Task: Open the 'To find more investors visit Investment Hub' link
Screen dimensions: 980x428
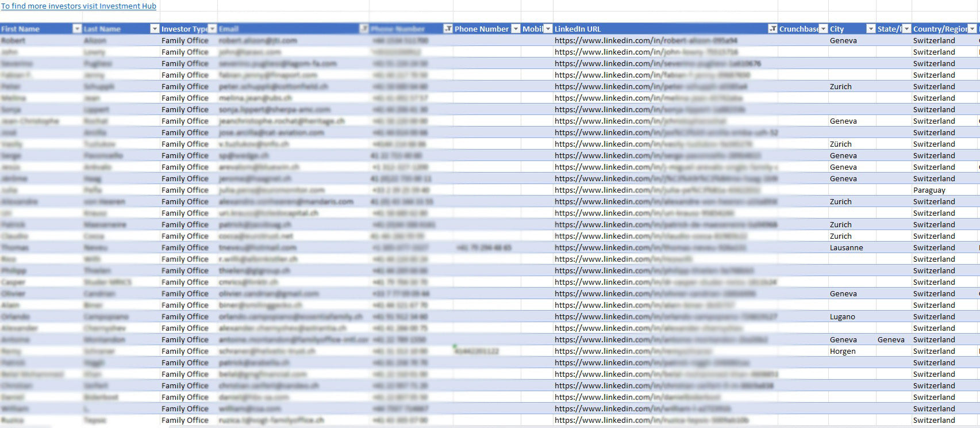Action: click(79, 6)
